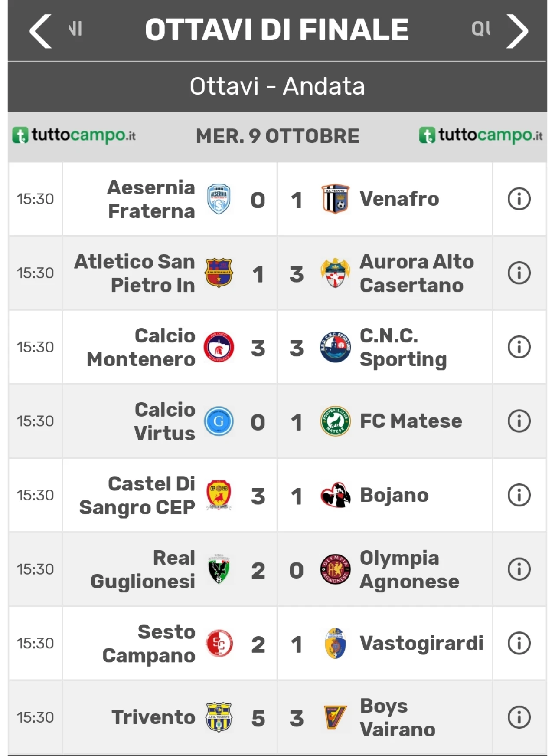Open info for Aesernia Fraterna vs Venafro match
The height and width of the screenshot is (756, 555).
[x=519, y=199]
